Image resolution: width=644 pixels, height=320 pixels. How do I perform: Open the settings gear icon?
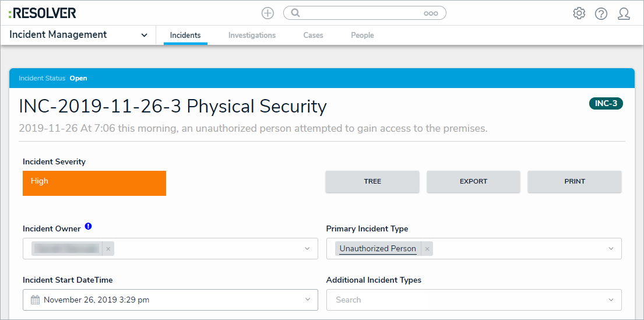point(579,13)
